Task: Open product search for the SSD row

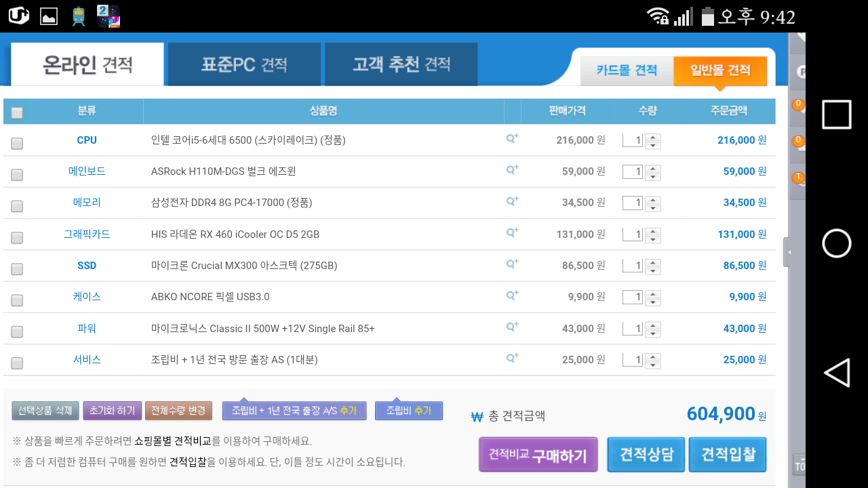Action: click(513, 264)
